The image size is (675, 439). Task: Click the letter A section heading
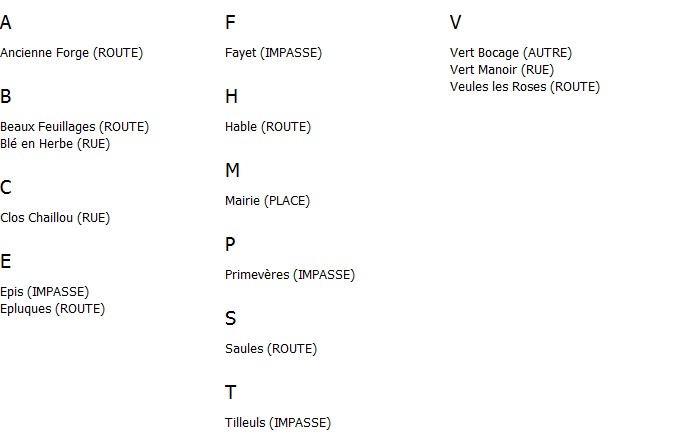(x=6, y=22)
